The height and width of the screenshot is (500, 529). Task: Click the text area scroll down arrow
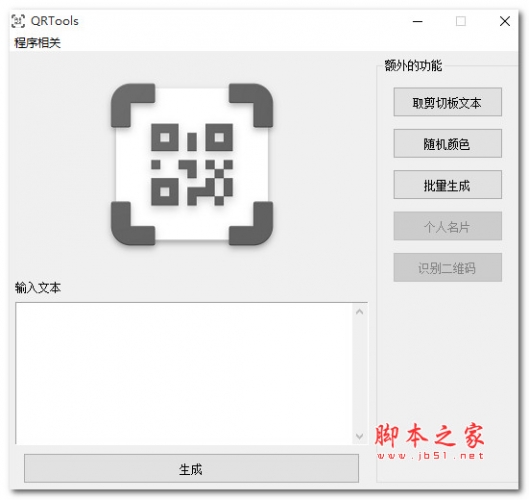360,436
